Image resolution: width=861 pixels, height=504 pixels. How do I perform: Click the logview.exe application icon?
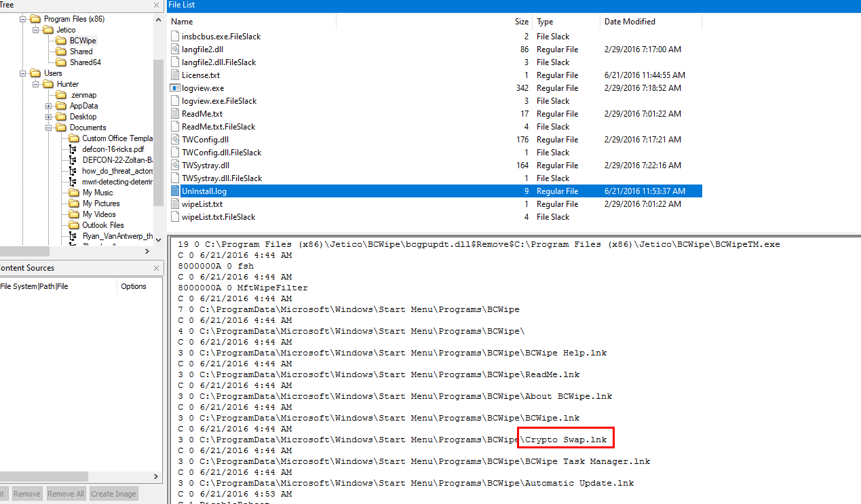click(175, 88)
